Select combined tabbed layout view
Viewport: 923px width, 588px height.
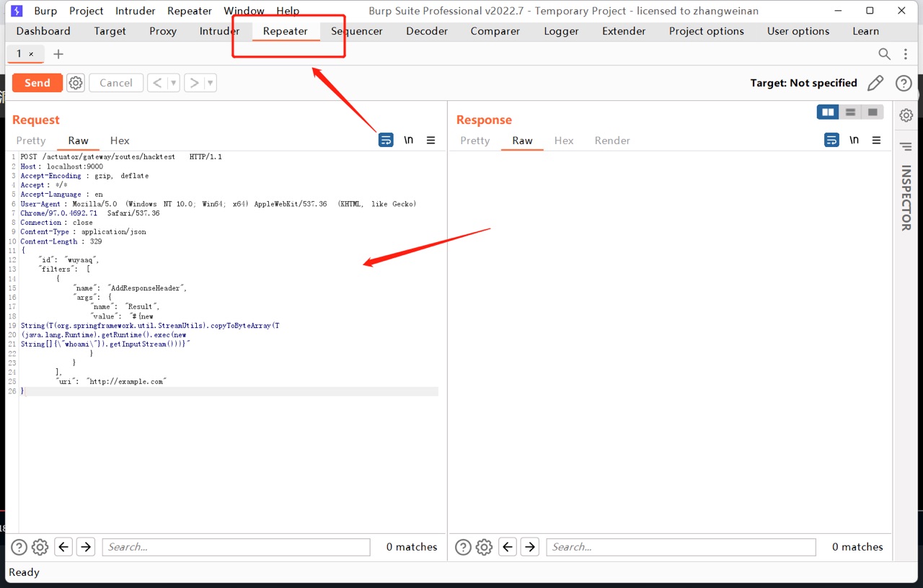tap(873, 112)
